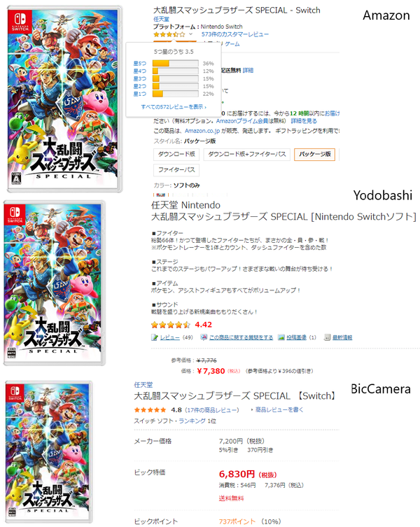Click the Yodobashi 4.42 star rating
This screenshot has height=527, width=420.
coord(171,325)
